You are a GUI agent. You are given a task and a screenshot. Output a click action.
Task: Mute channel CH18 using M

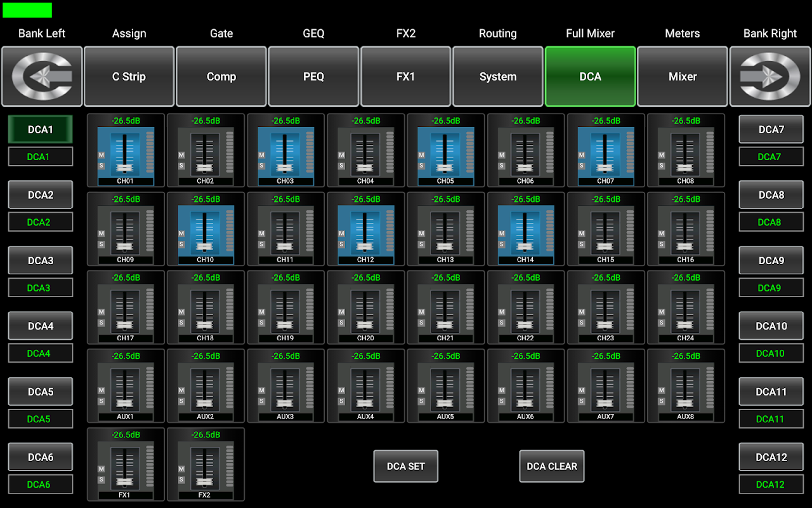[x=181, y=312]
